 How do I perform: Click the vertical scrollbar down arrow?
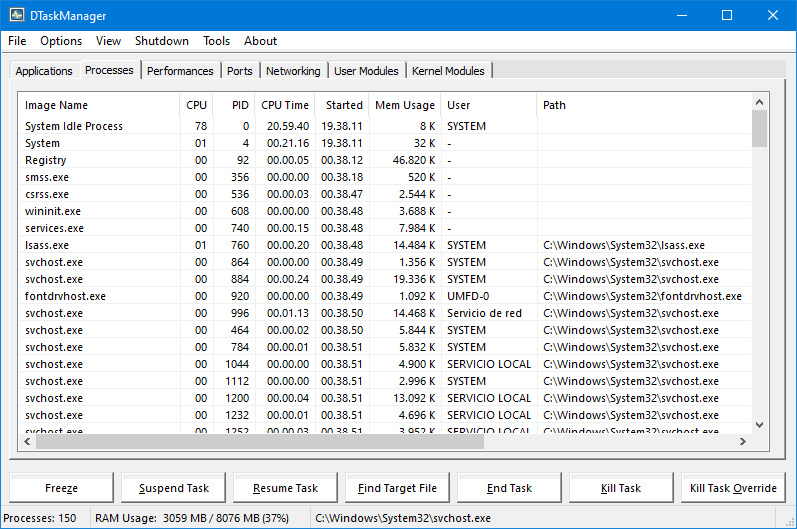pyautogui.click(x=759, y=425)
